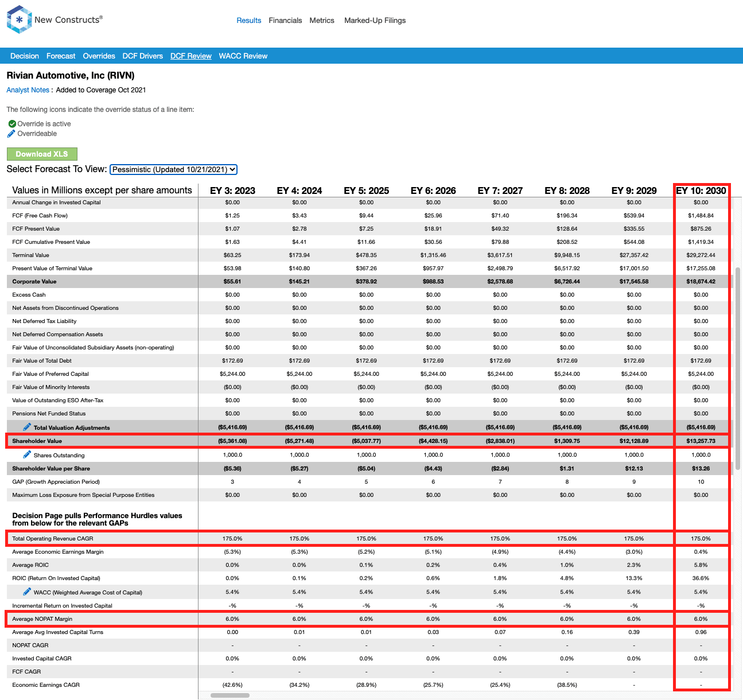Click the green Override is active checkmark icon
This screenshot has height=700, width=743.
(x=12, y=124)
